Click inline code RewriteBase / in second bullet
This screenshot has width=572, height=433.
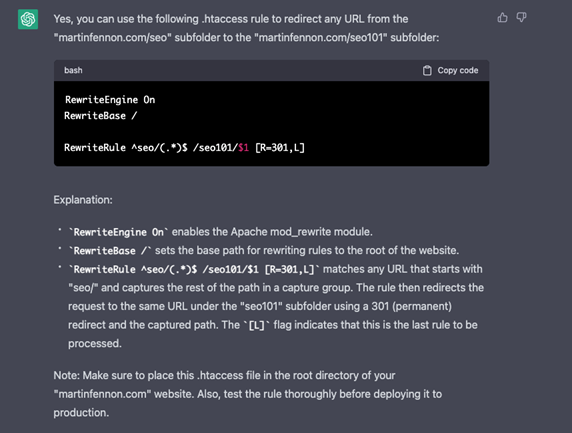click(x=110, y=251)
